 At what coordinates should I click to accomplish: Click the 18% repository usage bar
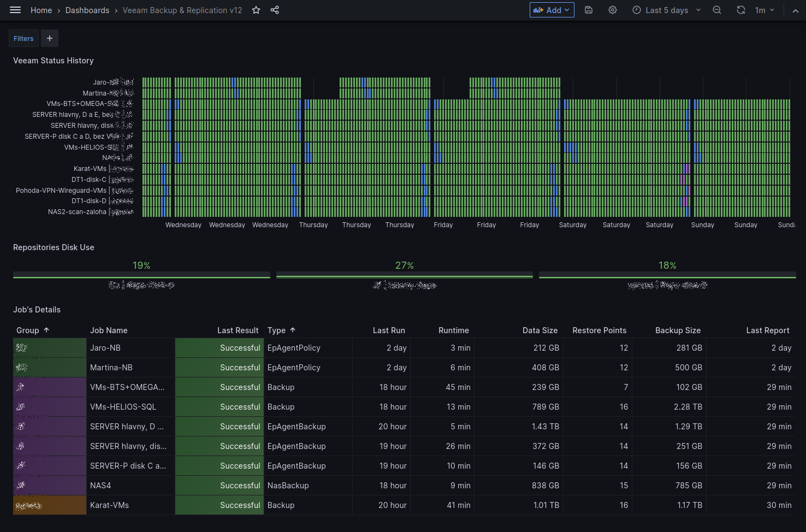point(667,275)
